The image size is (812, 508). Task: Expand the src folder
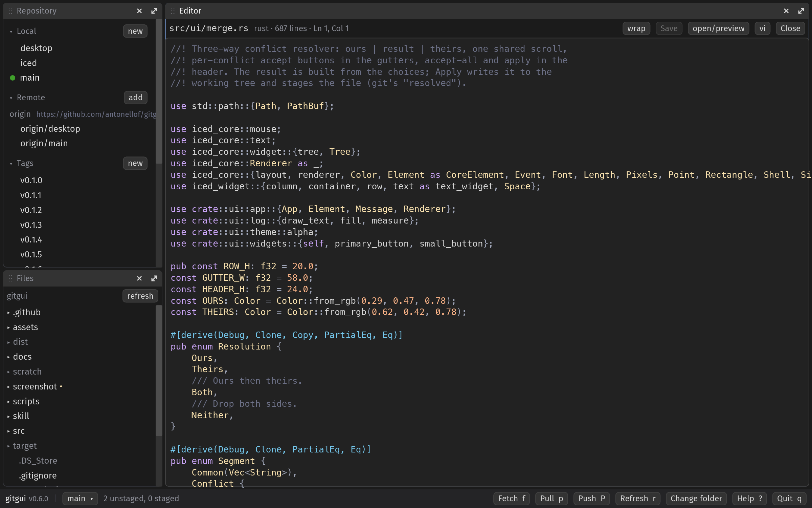pos(8,431)
